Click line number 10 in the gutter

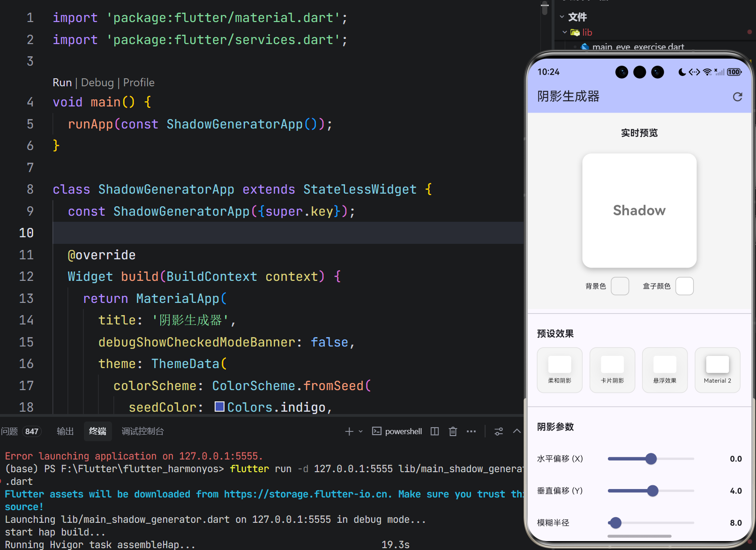(26, 233)
